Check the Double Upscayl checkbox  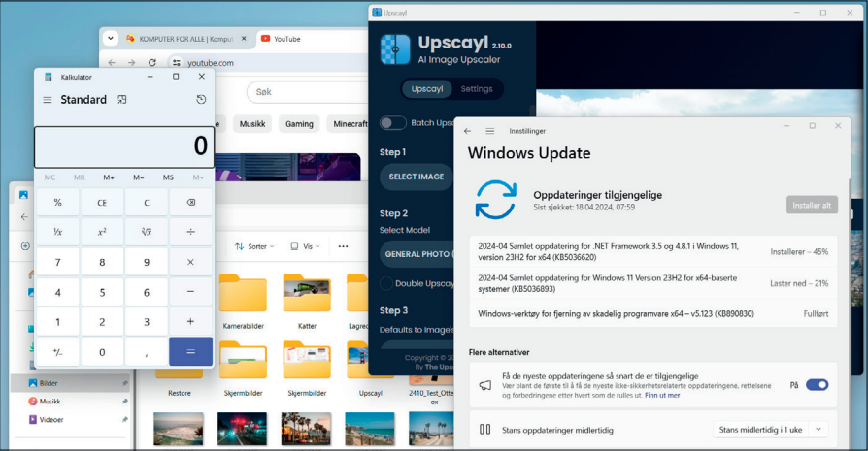point(386,283)
